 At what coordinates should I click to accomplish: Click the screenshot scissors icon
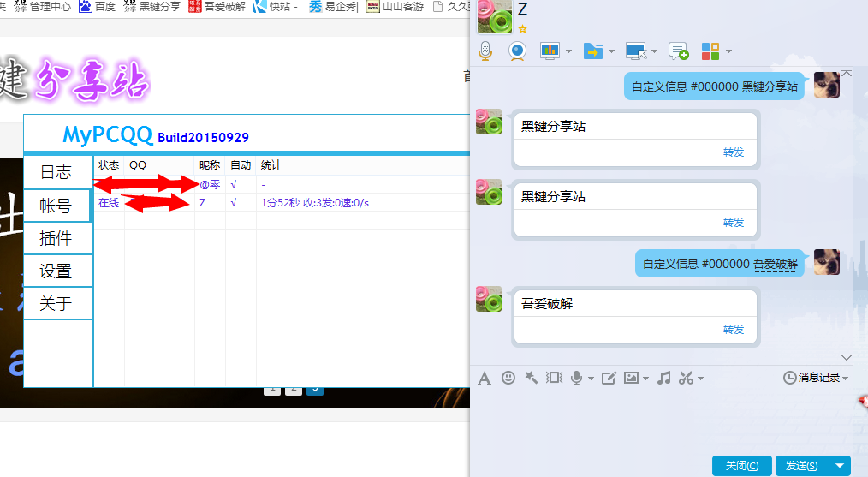[686, 378]
